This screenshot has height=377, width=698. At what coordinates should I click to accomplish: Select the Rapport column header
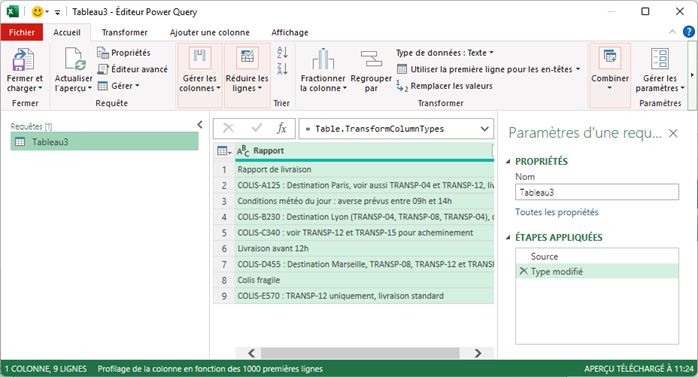click(x=365, y=150)
